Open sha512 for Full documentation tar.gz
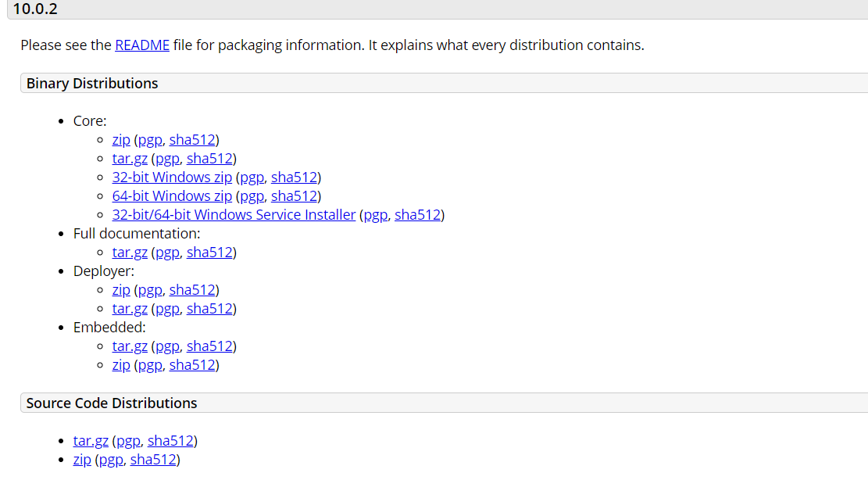Image resolution: width=868 pixels, height=491 pixels. click(209, 253)
